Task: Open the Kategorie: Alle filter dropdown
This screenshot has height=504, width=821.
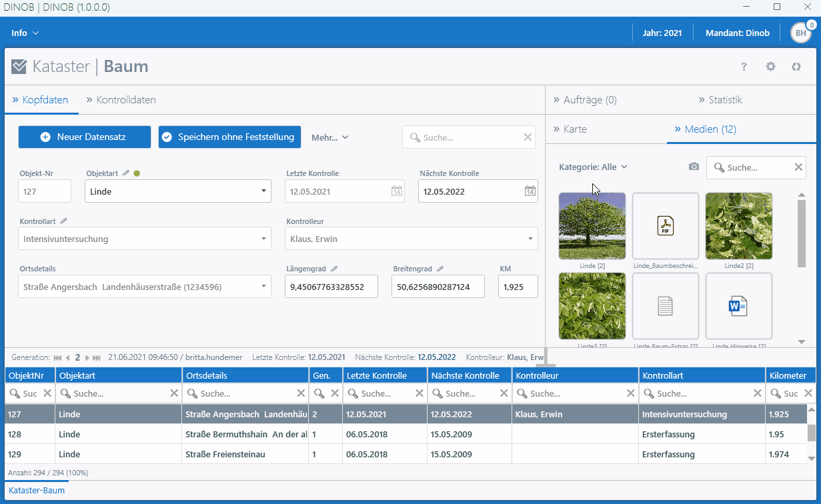Action: click(x=593, y=167)
